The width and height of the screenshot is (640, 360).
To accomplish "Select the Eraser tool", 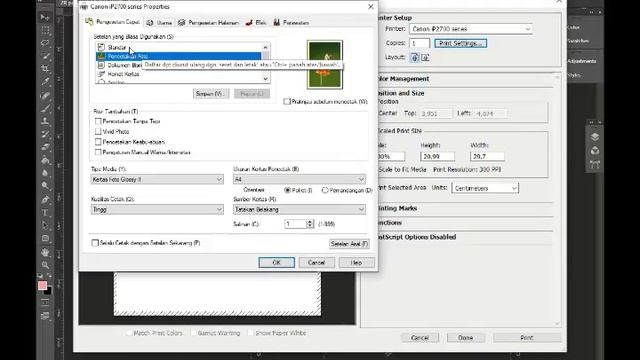I will (45, 147).
